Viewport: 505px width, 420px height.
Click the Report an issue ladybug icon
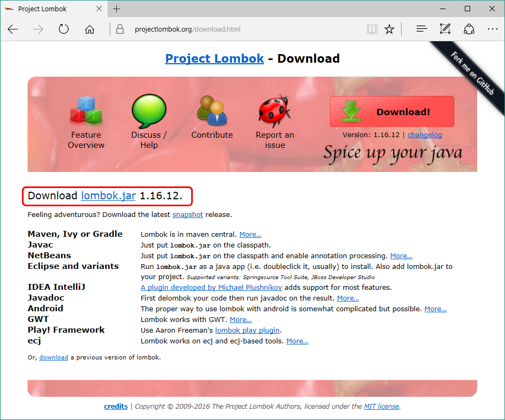[x=275, y=111]
